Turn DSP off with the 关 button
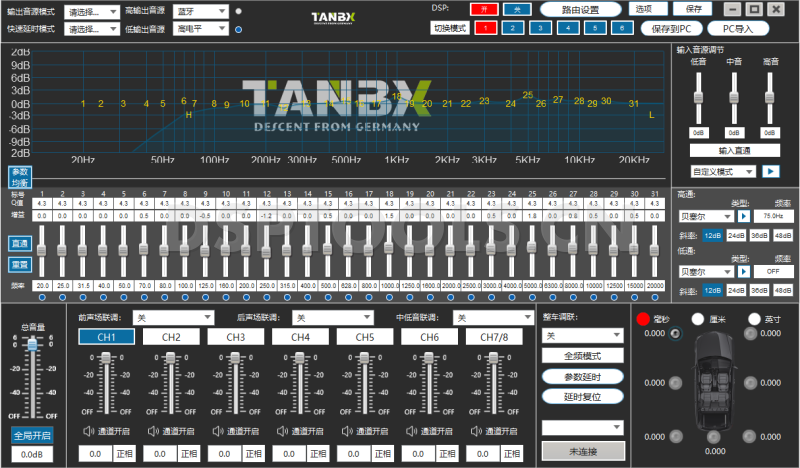The image size is (800, 468). tap(517, 9)
